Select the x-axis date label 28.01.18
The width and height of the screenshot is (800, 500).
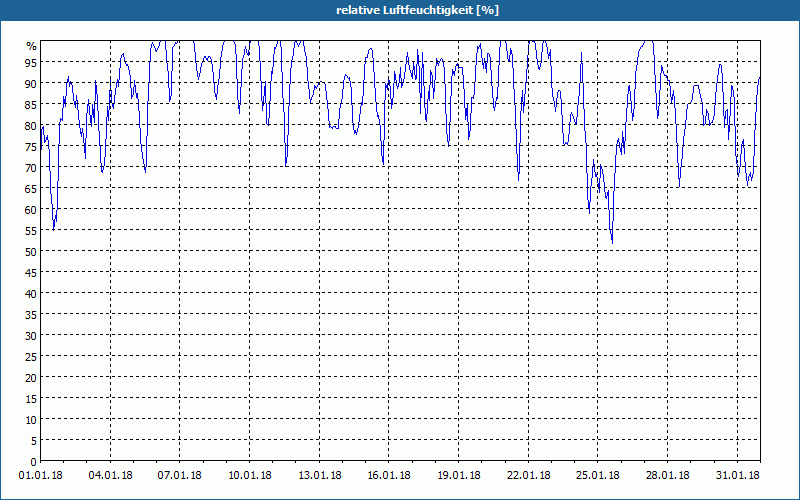point(667,476)
